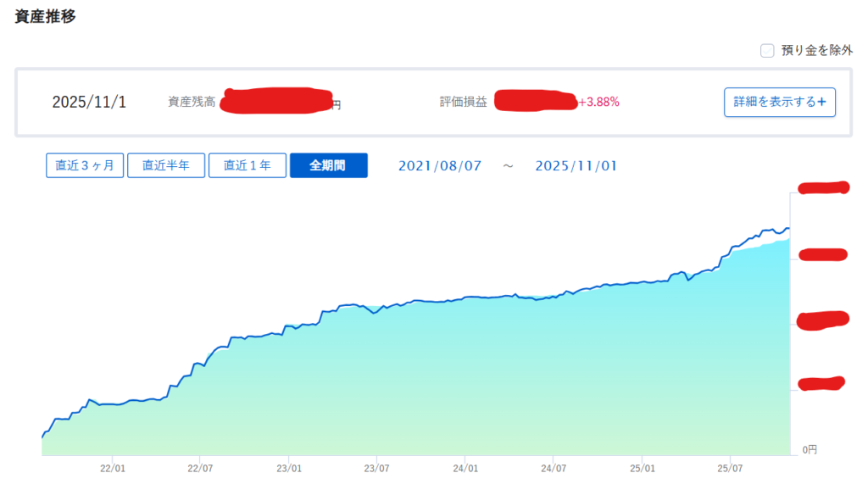
Task: Click the 詳細を表示する button
Action: (779, 102)
